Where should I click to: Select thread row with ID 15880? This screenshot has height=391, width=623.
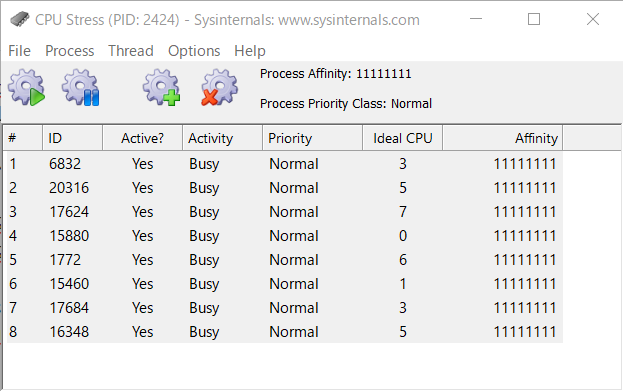coord(284,236)
